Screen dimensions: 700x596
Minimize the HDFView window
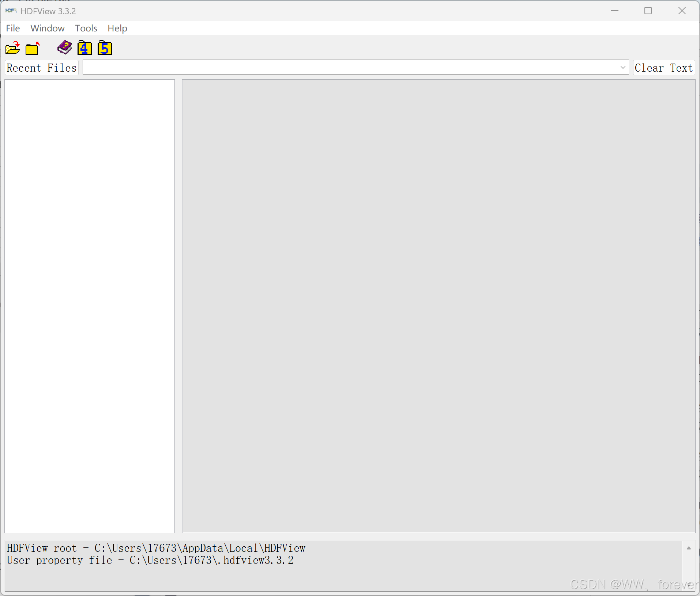615,11
